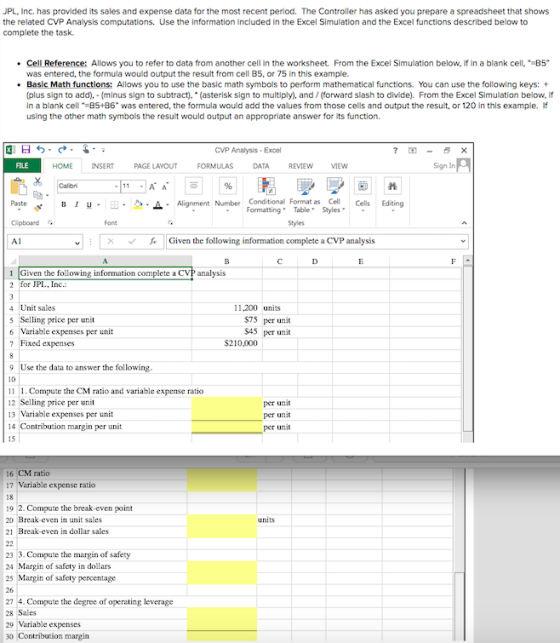The height and width of the screenshot is (643, 560).
Task: Expand the formula bar chevron
Action: (x=463, y=241)
